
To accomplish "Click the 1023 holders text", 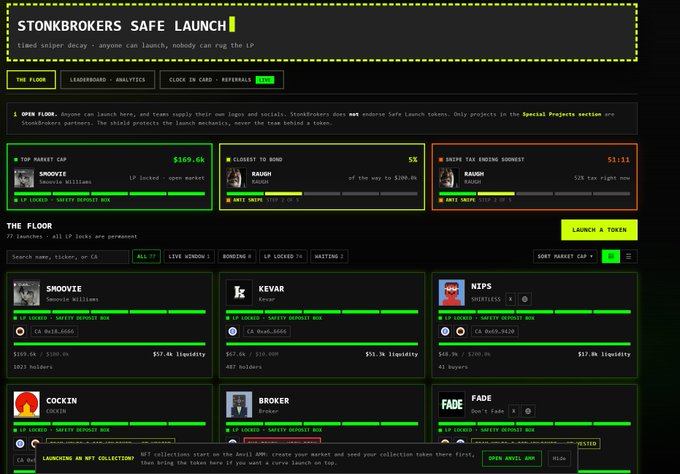I will click(x=33, y=367).
